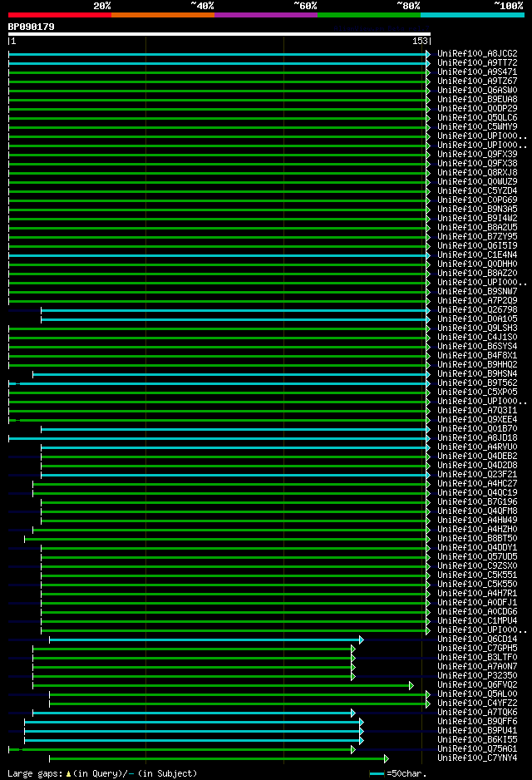This screenshot has width=532, height=780.
Task: Select the UniRef100_B8BT50 label
Action: pos(477,539)
